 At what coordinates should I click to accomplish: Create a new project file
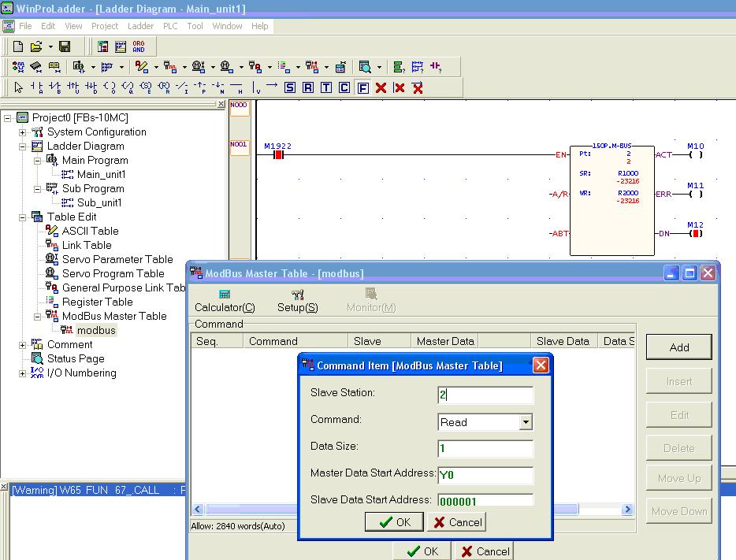pyautogui.click(x=18, y=46)
